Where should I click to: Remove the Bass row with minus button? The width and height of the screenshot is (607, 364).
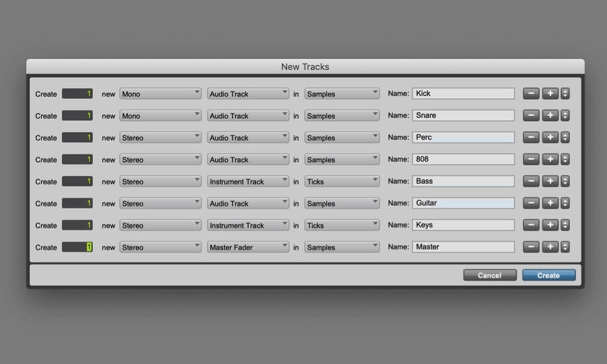(531, 181)
